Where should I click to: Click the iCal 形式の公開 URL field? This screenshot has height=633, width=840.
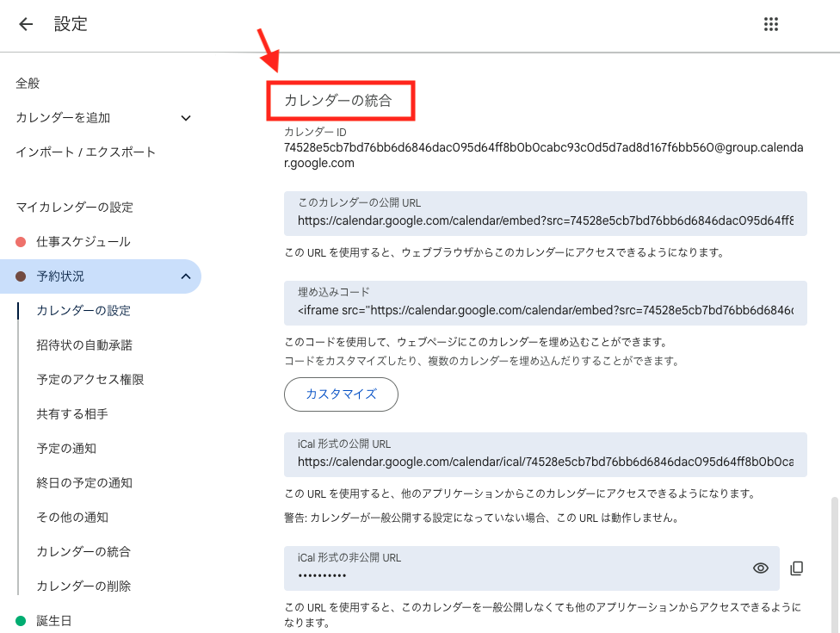click(546, 455)
